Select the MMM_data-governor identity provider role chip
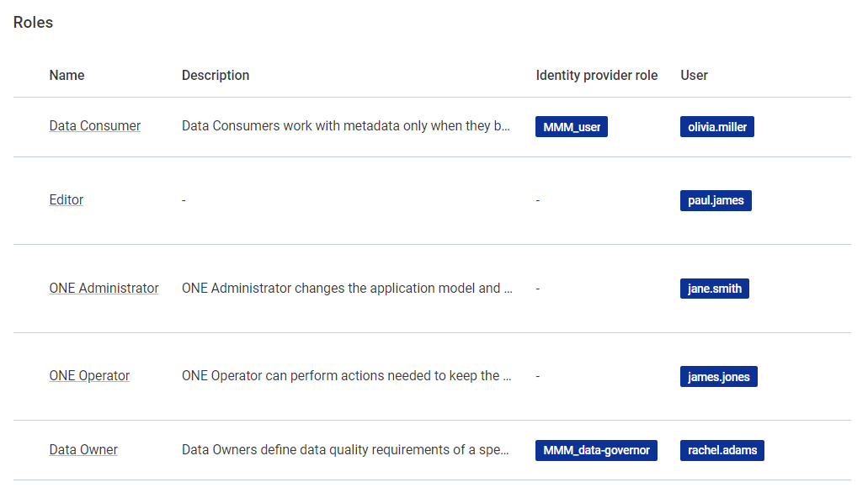Screen dimensions: 868x493 point(596,450)
